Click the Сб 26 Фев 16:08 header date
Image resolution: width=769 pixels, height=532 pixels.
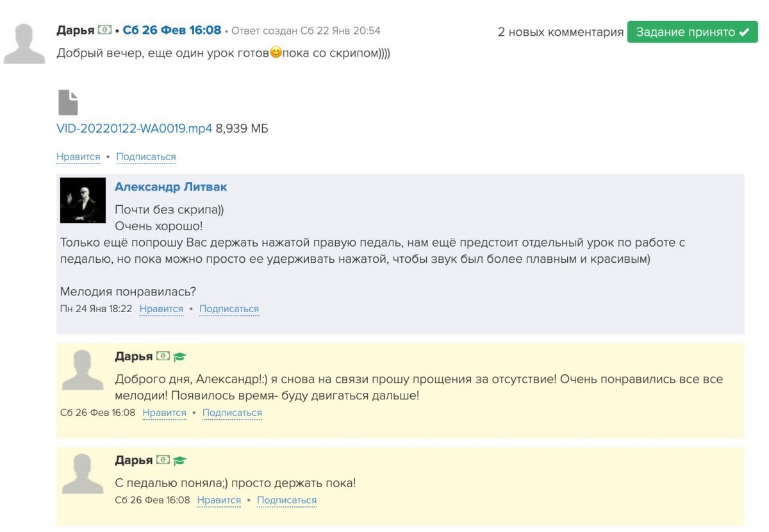tap(172, 30)
